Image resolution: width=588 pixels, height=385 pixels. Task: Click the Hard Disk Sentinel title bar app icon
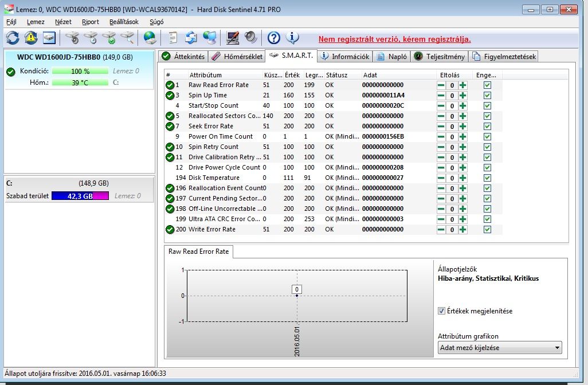[9, 9]
